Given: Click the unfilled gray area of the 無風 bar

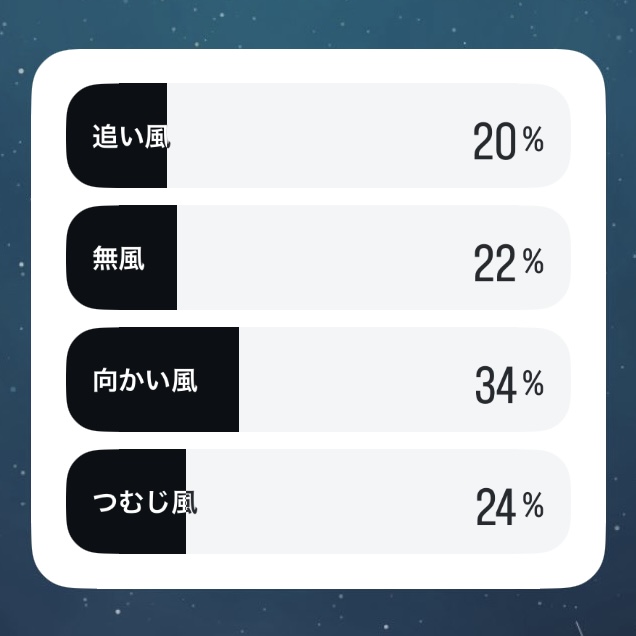Looking at the screenshot, I should [x=320, y=258].
